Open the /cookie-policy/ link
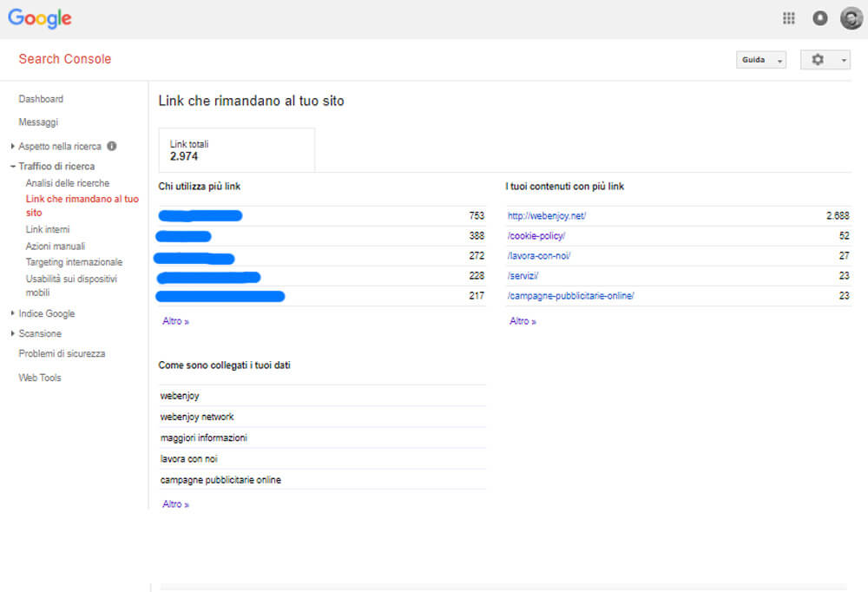The image size is (868, 592). tap(536, 236)
